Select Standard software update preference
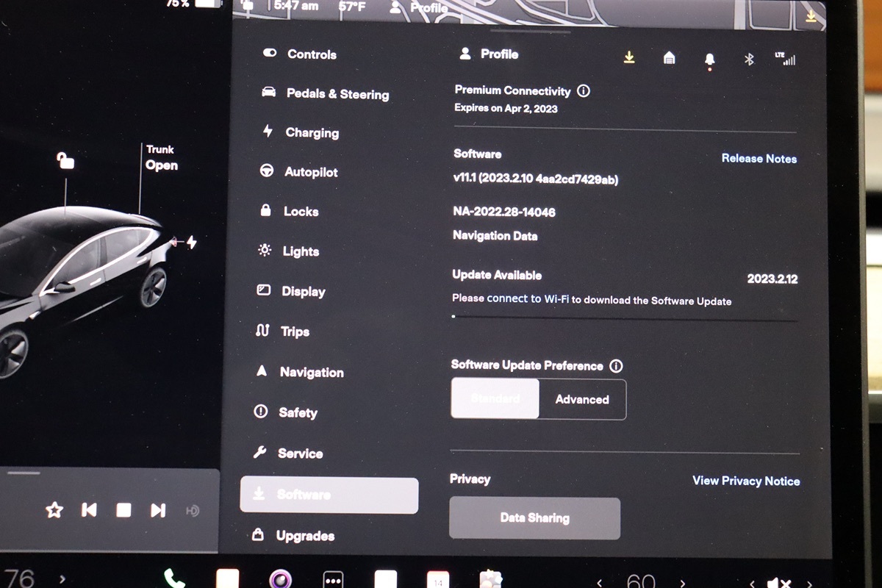Image resolution: width=882 pixels, height=588 pixels. [x=495, y=399]
